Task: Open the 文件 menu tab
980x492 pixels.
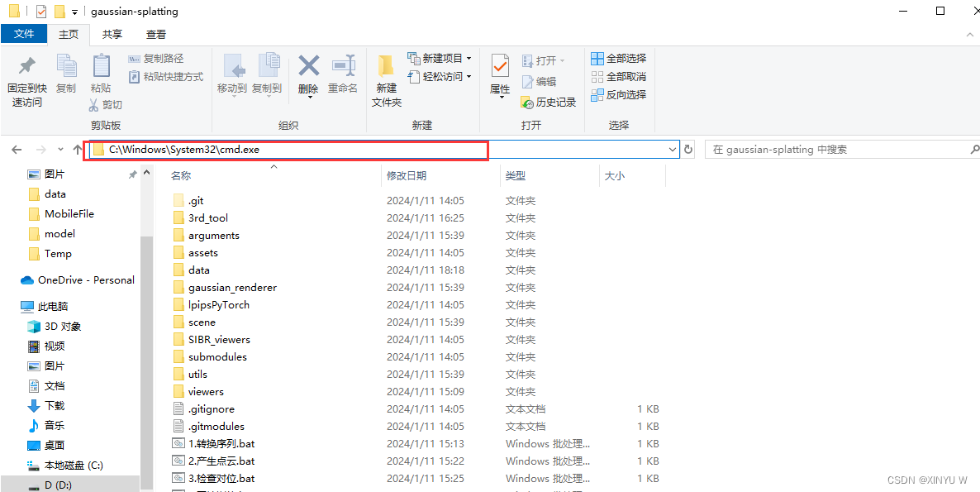Action: click(24, 34)
